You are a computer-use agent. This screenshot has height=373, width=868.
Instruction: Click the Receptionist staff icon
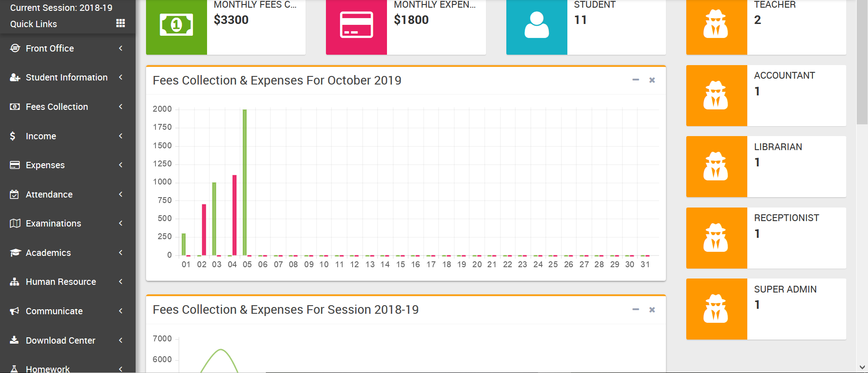tap(716, 238)
